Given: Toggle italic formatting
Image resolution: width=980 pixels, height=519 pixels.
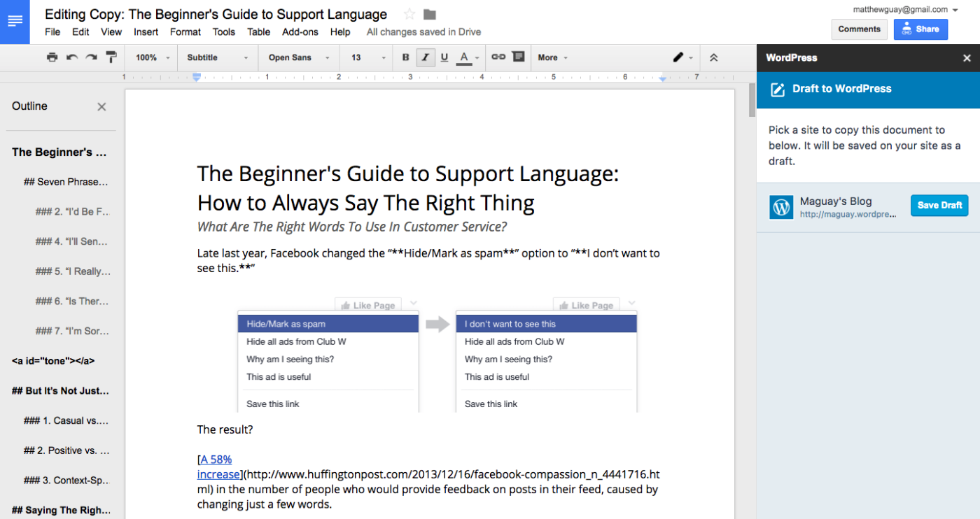Looking at the screenshot, I should click(x=425, y=57).
